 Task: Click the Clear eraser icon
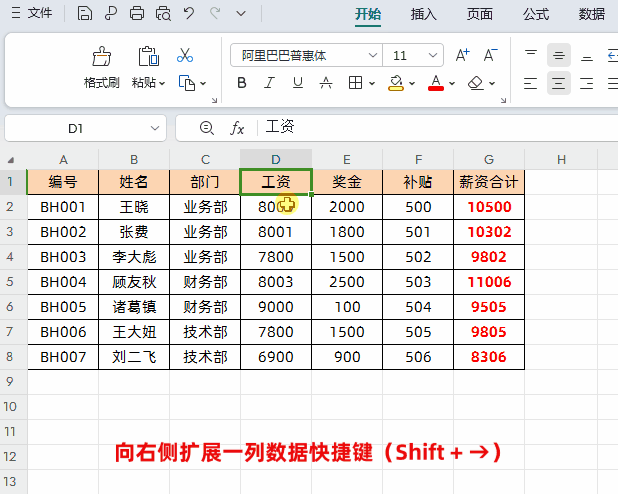point(476,83)
